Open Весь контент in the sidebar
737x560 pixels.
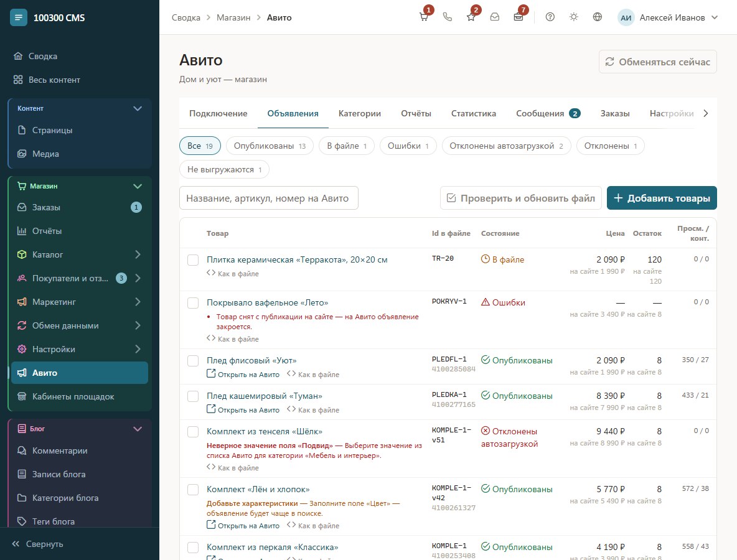[x=80, y=80]
